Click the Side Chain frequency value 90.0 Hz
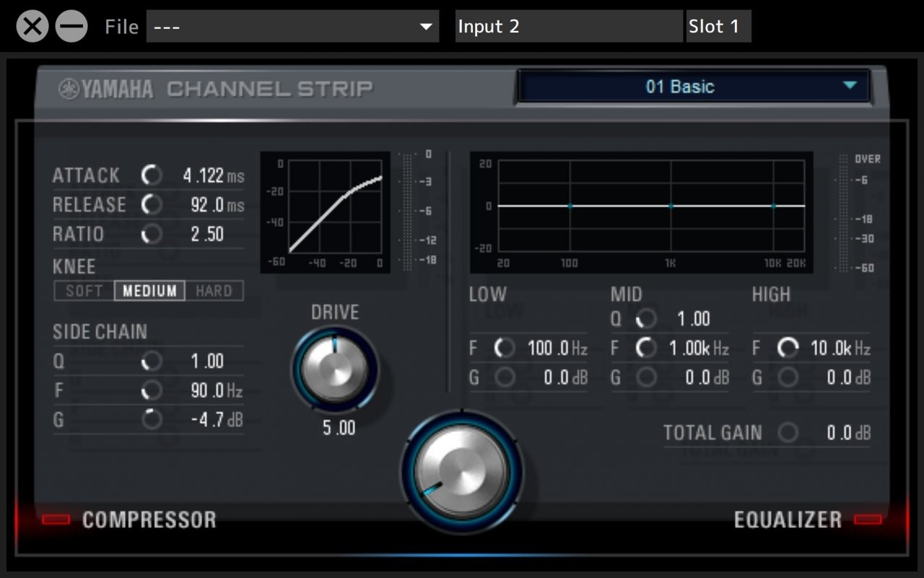This screenshot has width=924, height=578. (217, 391)
